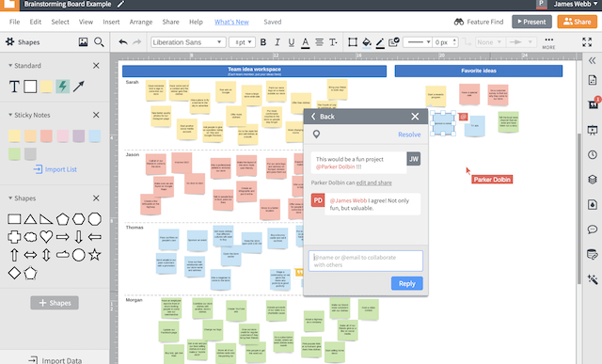Click the Undo arrow icon
Screen dimensions: 602x364
123,41
